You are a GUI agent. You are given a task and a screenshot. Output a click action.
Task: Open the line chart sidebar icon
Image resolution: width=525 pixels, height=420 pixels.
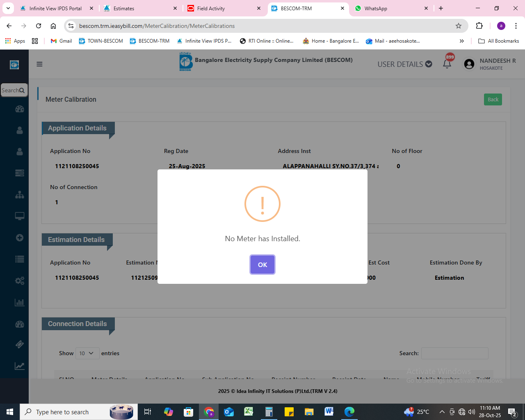point(19,366)
